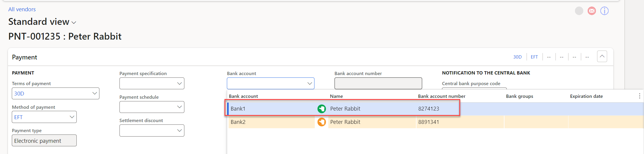The image size is (644, 154).
Task: Open Payment schedule dropdown
Action: click(x=179, y=107)
